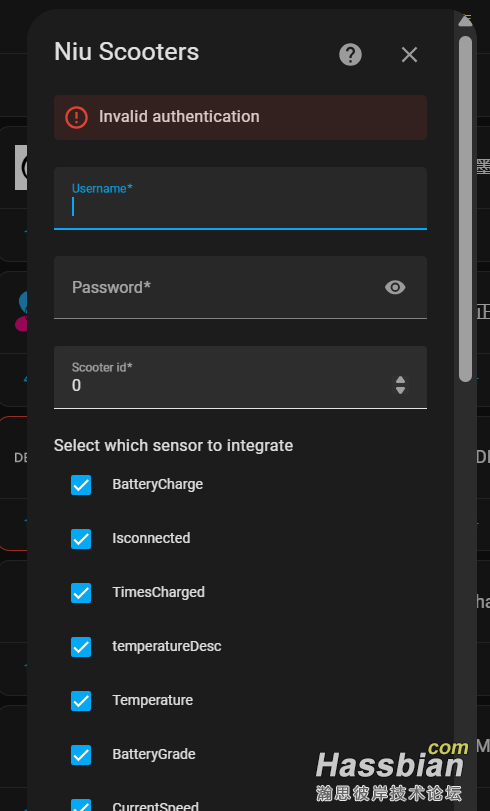
Task: Toggle the Temperature sensor checkbox
Action: coord(81,701)
